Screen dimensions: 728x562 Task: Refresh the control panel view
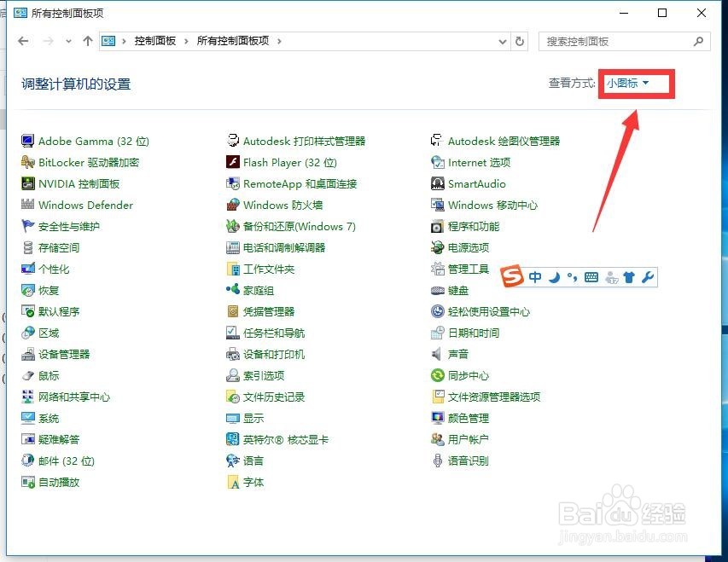520,41
